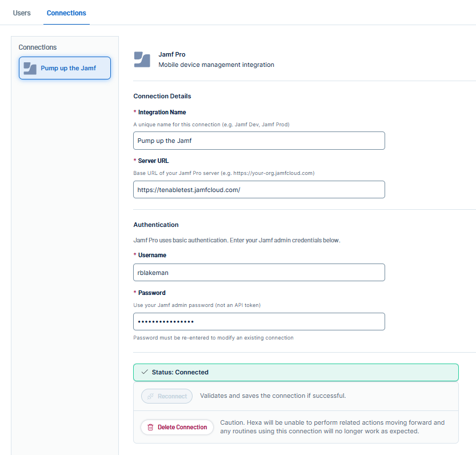Click the Jamf icon in the connections sidebar
The height and width of the screenshot is (455, 476).
(x=30, y=69)
